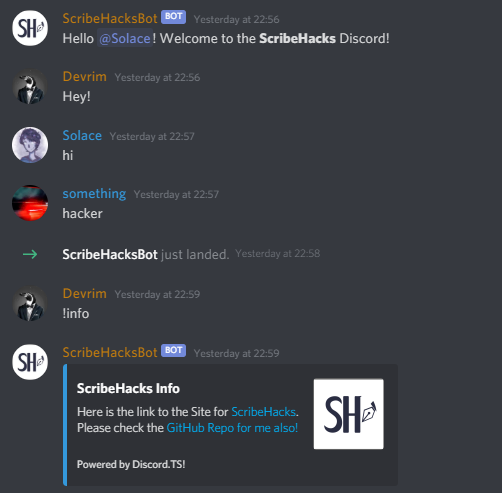
Task: Click the ScribeHacksBot username above the embed
Action: tap(110, 352)
